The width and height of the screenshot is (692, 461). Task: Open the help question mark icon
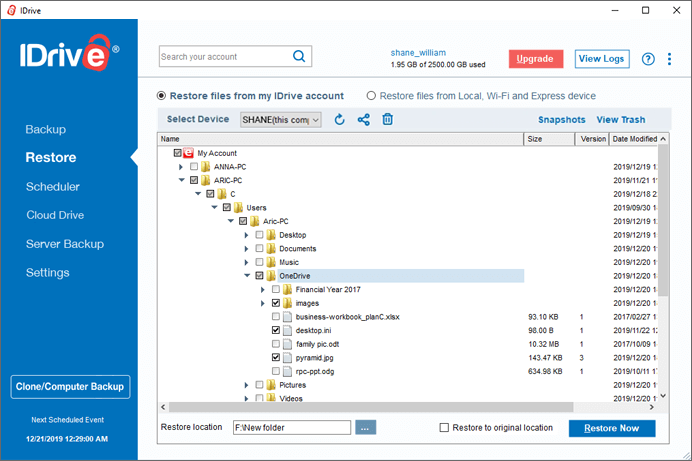point(648,59)
